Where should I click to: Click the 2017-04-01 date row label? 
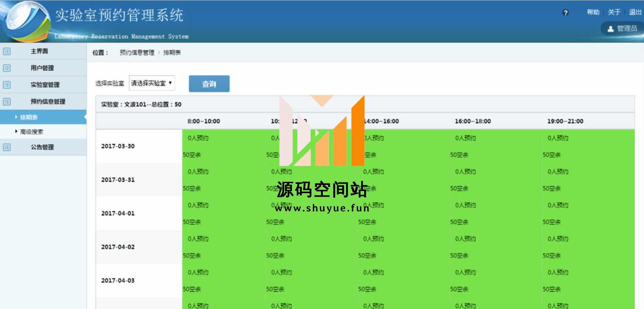pyautogui.click(x=118, y=213)
